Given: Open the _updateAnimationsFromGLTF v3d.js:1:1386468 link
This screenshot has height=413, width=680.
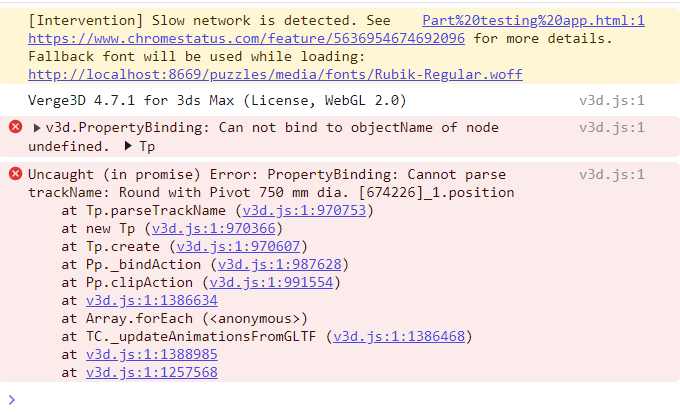Looking at the screenshot, I should tap(399, 336).
